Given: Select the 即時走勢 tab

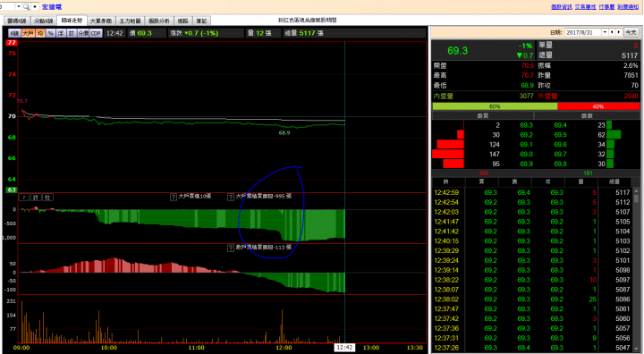Looking at the screenshot, I should click(72, 21).
